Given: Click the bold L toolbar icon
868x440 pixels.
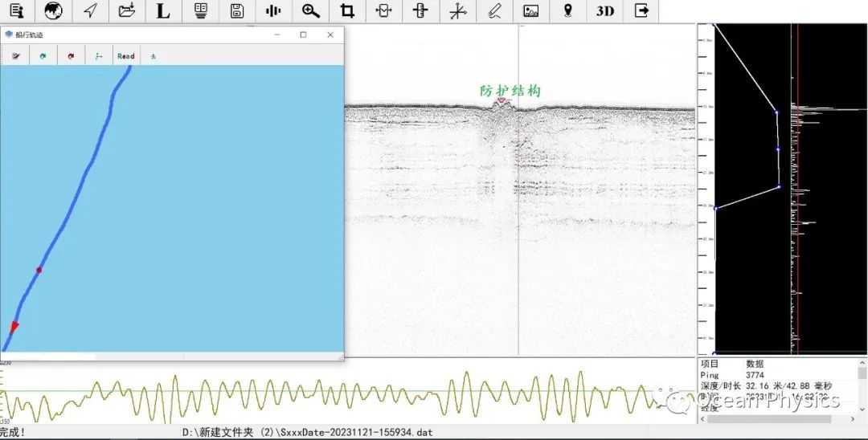Looking at the screenshot, I should [163, 10].
